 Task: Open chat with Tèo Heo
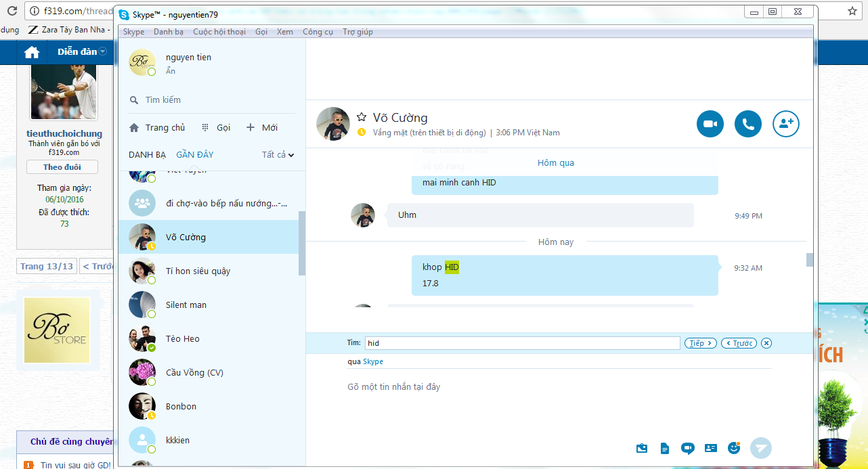click(x=209, y=338)
